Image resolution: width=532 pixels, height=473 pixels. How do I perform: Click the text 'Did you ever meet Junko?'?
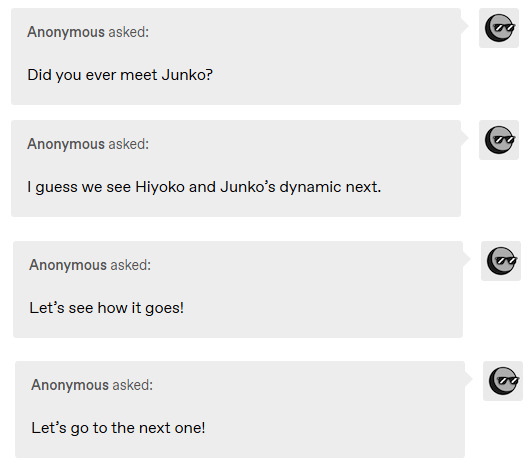[x=120, y=75]
